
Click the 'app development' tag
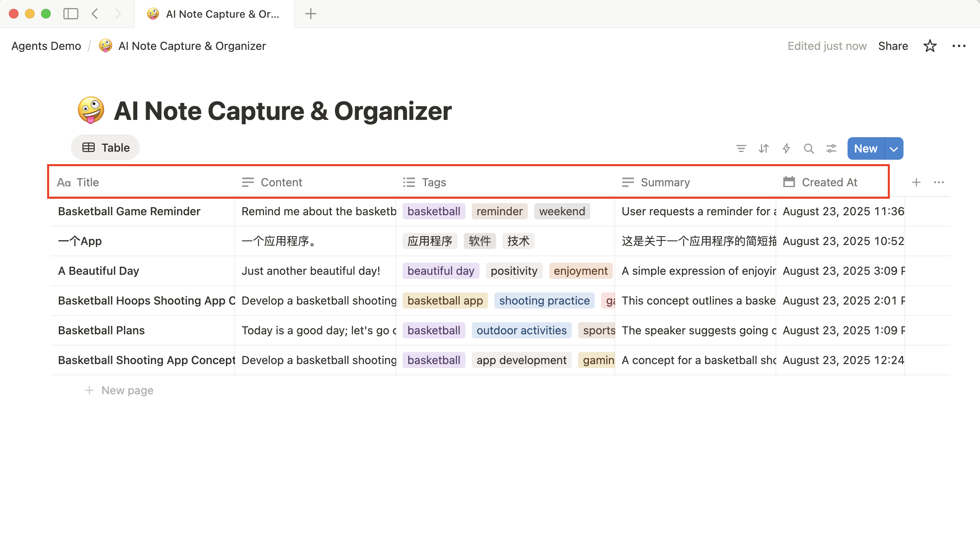tap(521, 360)
